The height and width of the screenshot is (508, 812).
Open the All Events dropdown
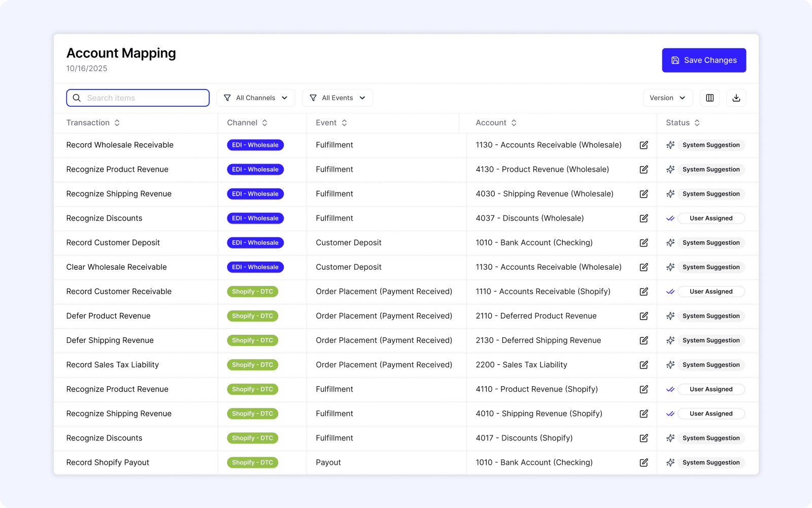point(337,98)
